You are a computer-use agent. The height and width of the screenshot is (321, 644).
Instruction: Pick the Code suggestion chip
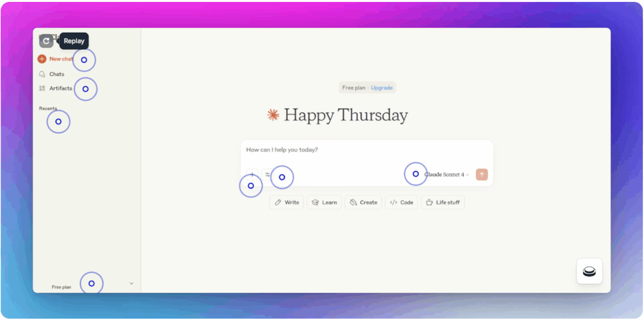[x=401, y=202]
